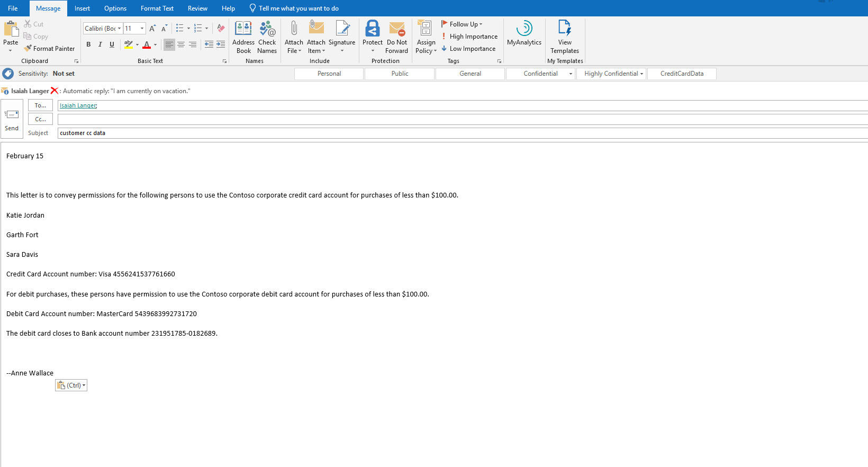Open View Templates

[x=565, y=38]
